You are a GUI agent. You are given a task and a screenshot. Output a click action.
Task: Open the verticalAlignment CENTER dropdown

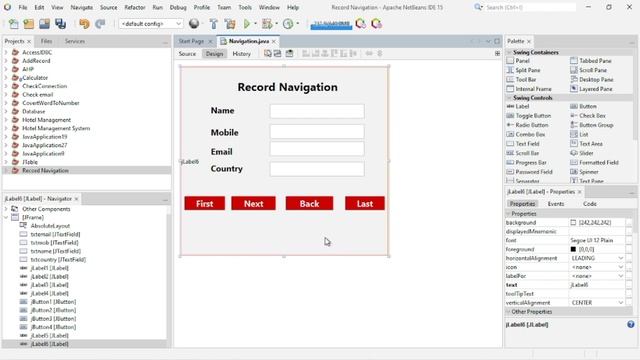[x=620, y=303]
